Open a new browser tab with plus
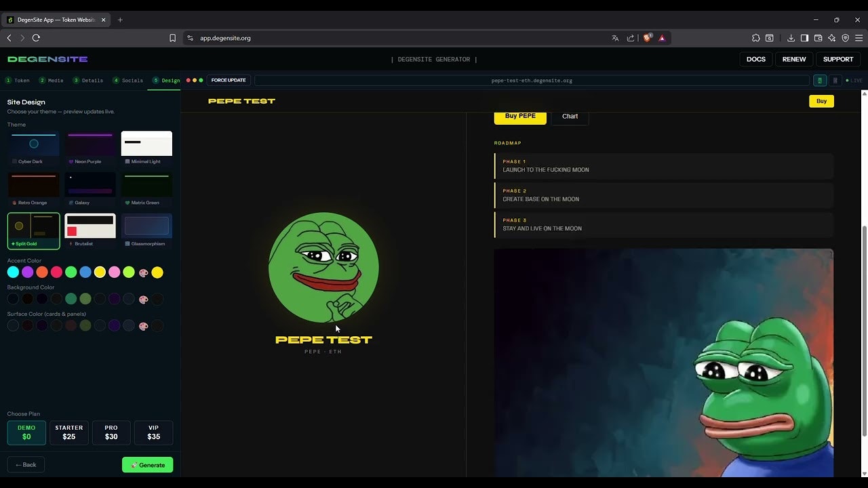The width and height of the screenshot is (868, 488). tap(120, 20)
